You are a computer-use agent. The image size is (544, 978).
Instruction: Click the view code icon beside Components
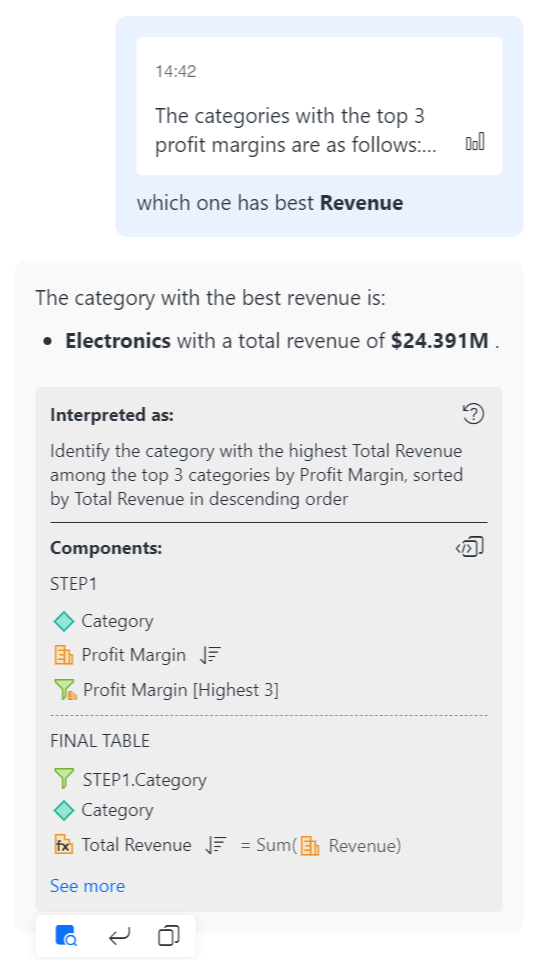[470, 547]
